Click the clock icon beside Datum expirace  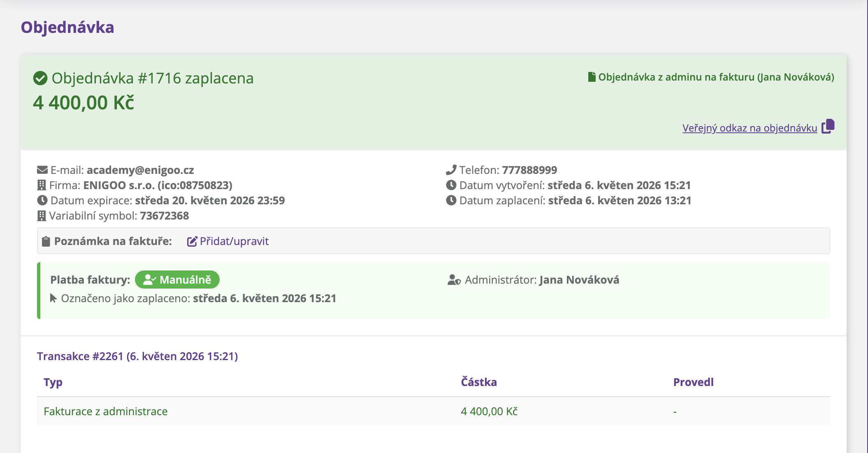tap(42, 200)
